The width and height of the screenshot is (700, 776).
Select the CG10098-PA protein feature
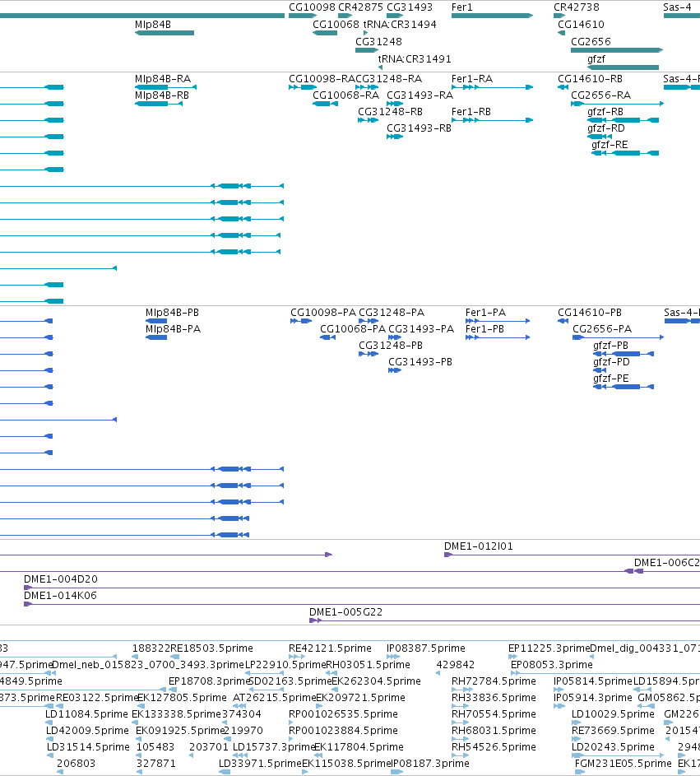(301, 321)
